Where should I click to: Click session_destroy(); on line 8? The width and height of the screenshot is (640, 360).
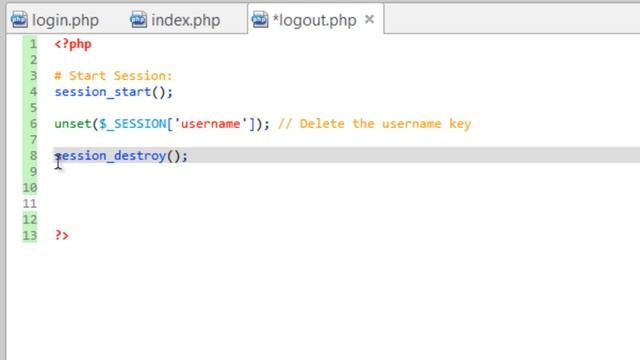tap(121, 156)
